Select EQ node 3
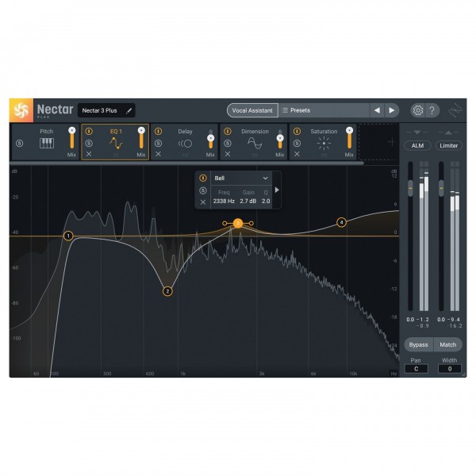This screenshot has width=476, height=476. pyautogui.click(x=238, y=224)
